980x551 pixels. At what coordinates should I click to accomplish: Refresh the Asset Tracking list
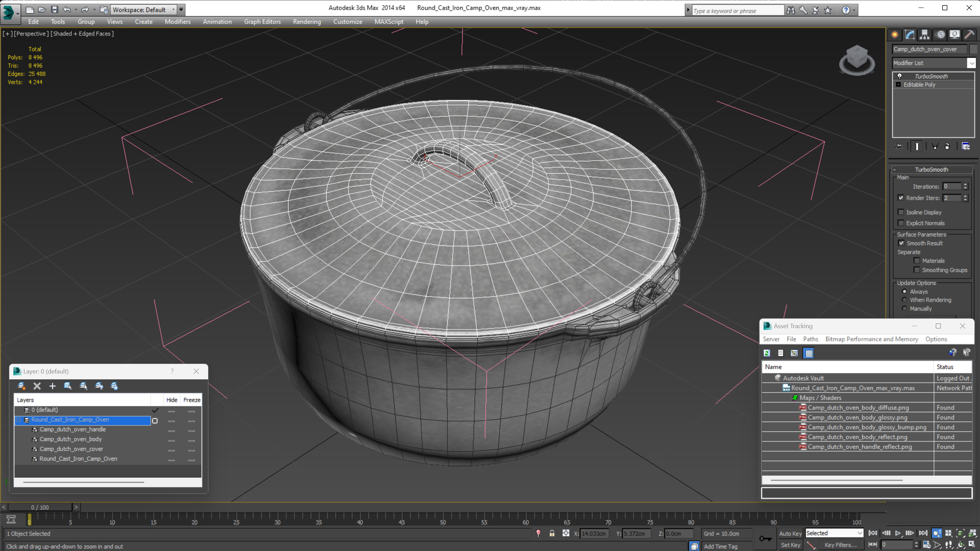(x=767, y=353)
